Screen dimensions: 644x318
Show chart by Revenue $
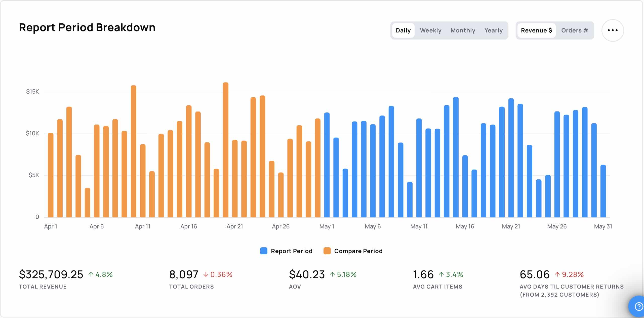click(x=536, y=30)
